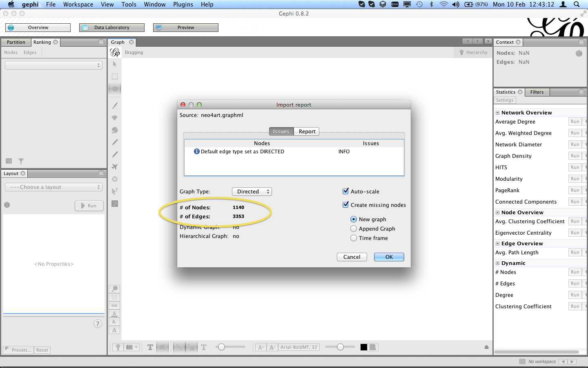Click the black label color swatch
This screenshot has height=368, width=588.
364,347
